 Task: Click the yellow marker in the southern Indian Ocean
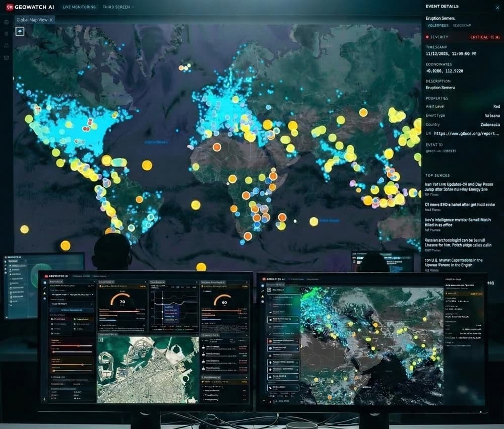point(313,221)
